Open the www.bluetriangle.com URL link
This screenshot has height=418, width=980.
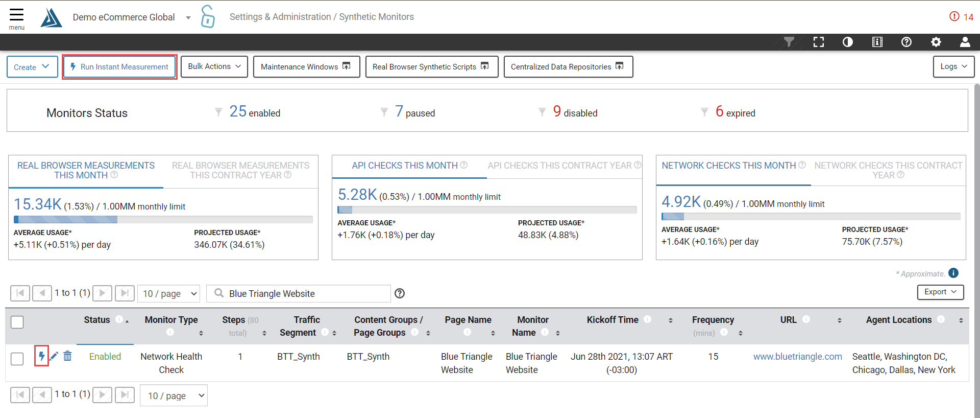point(797,357)
